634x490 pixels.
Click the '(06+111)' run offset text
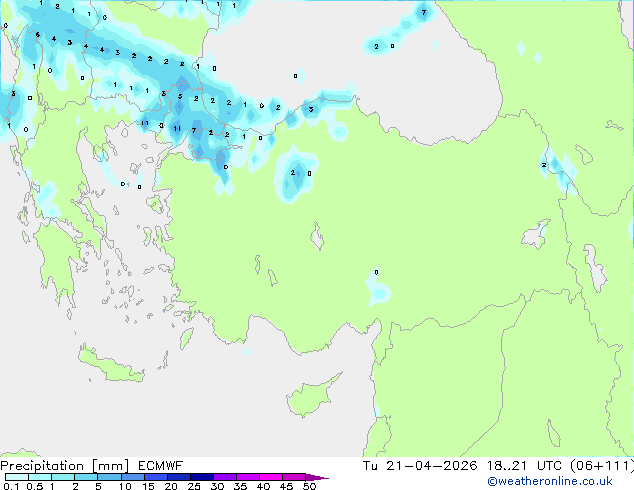(x=602, y=466)
